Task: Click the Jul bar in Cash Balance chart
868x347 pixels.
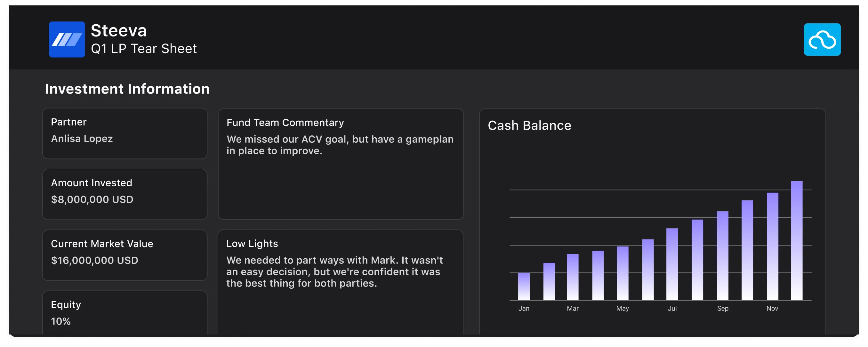Action: click(x=672, y=264)
